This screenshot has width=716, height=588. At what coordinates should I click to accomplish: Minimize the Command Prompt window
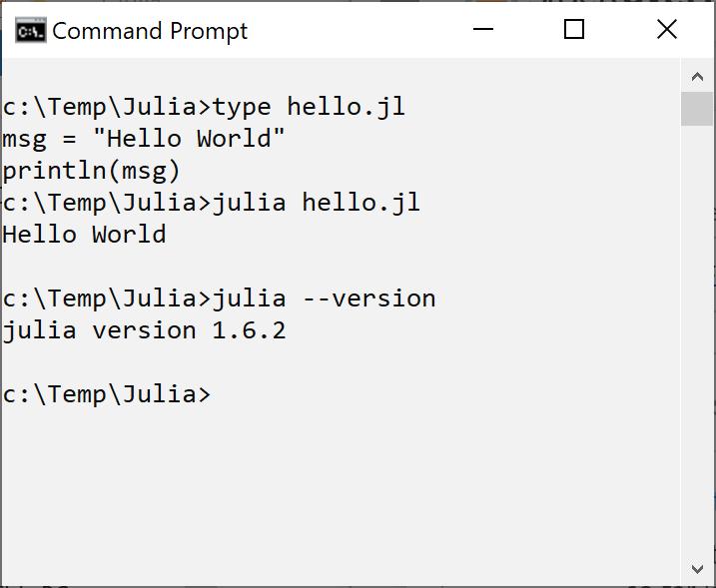tap(483, 30)
